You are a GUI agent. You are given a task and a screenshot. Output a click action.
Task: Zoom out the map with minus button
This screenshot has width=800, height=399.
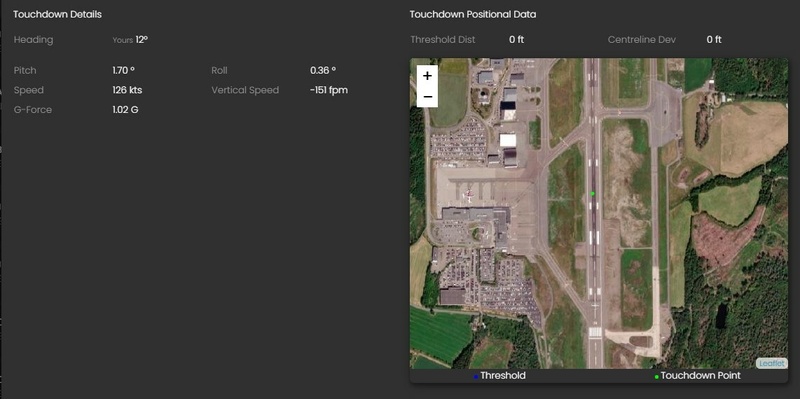[428, 96]
